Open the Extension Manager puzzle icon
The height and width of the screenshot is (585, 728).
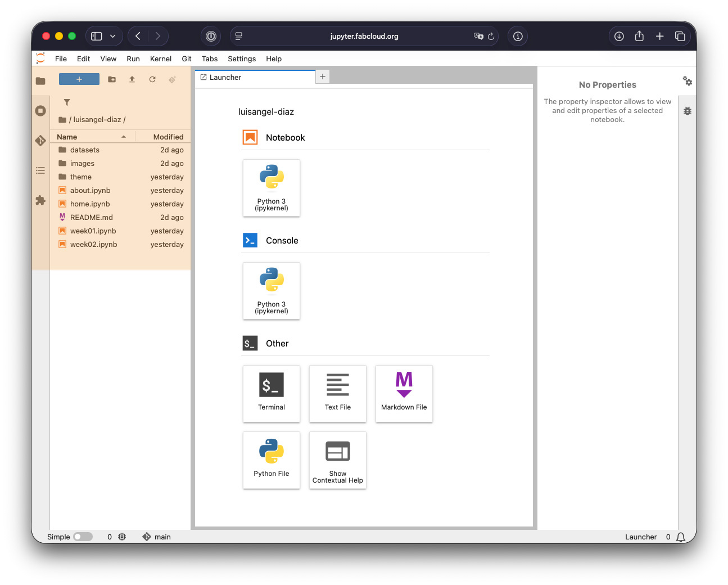point(40,200)
